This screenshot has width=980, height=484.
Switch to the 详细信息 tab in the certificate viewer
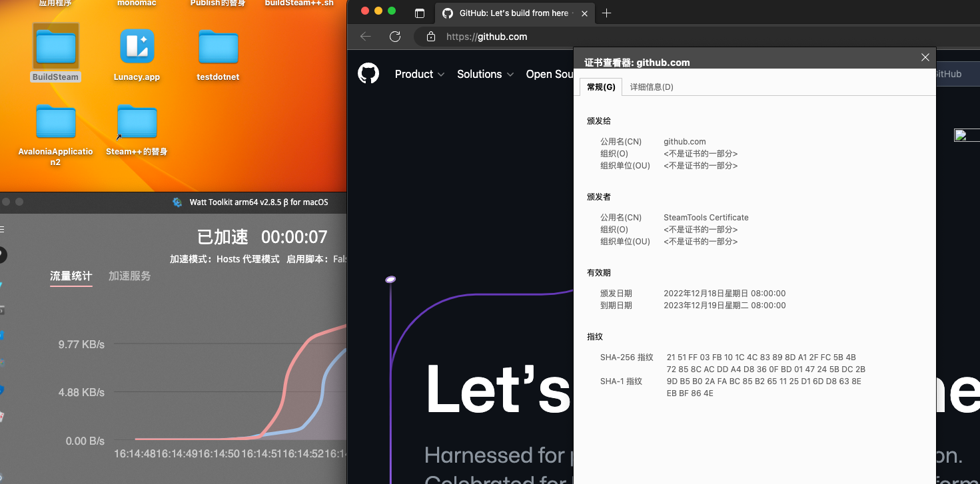[651, 87]
